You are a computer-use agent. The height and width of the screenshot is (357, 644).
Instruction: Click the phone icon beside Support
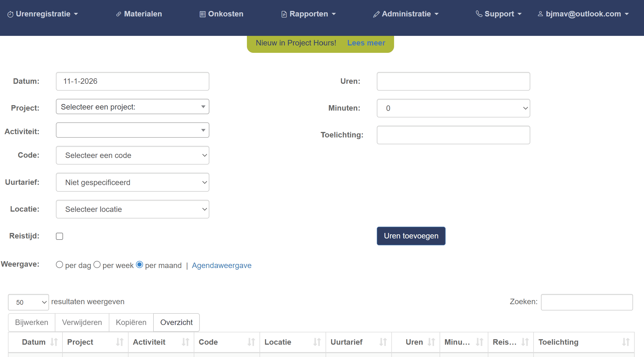pos(479,14)
